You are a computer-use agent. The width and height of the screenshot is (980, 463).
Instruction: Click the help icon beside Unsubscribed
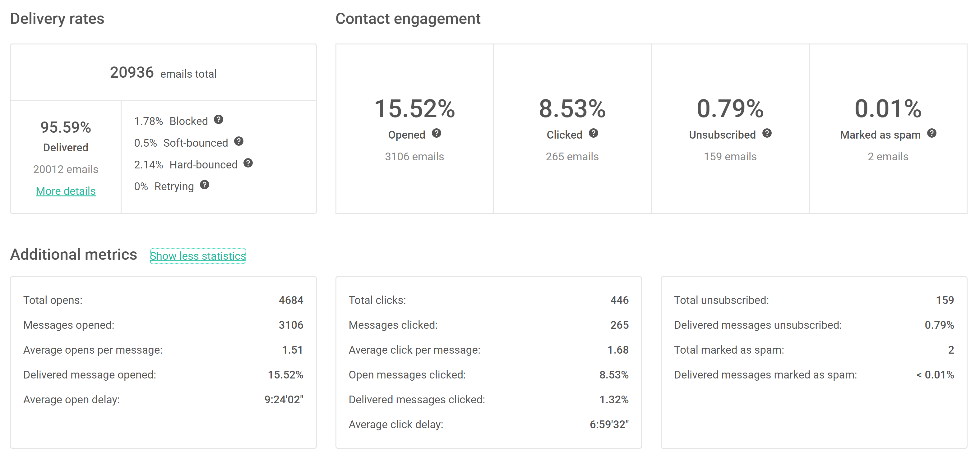pyautogui.click(x=767, y=133)
